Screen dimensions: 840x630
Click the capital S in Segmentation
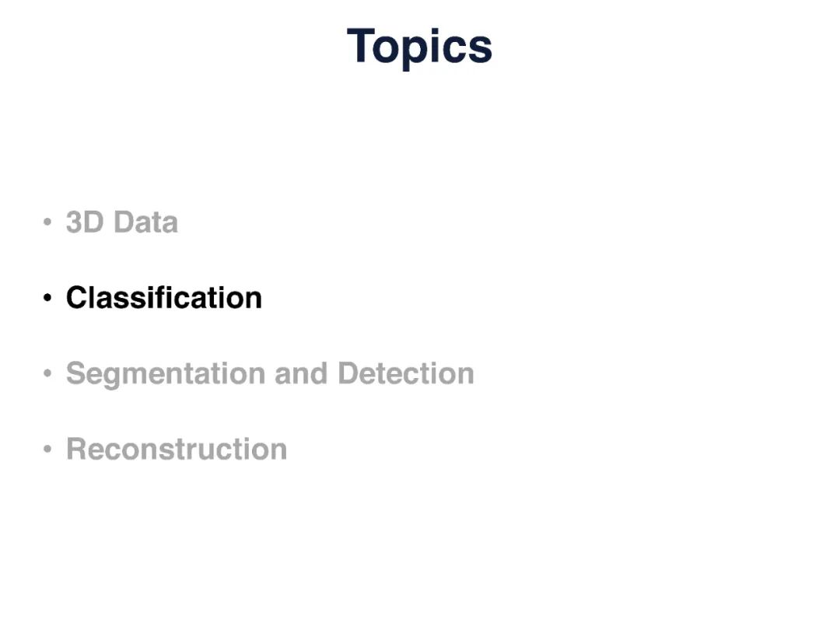pyautogui.click(x=75, y=373)
